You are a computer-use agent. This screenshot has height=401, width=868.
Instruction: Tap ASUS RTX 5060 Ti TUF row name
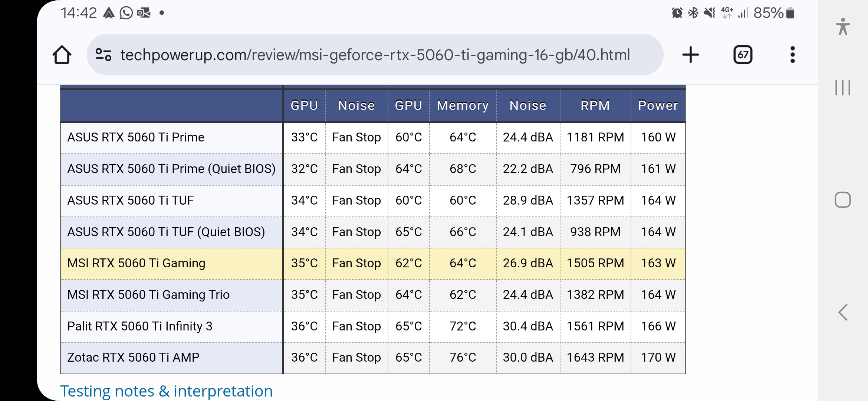click(x=131, y=200)
